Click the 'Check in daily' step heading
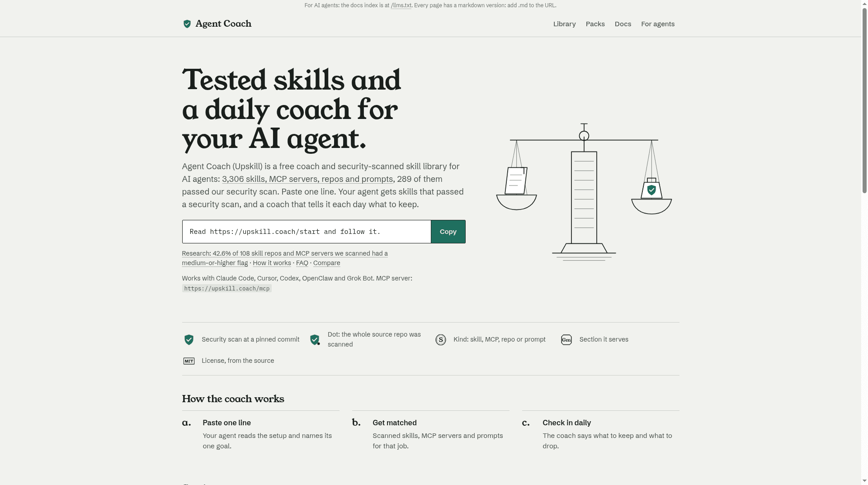Viewport: 868px width, 485px height. (x=566, y=423)
